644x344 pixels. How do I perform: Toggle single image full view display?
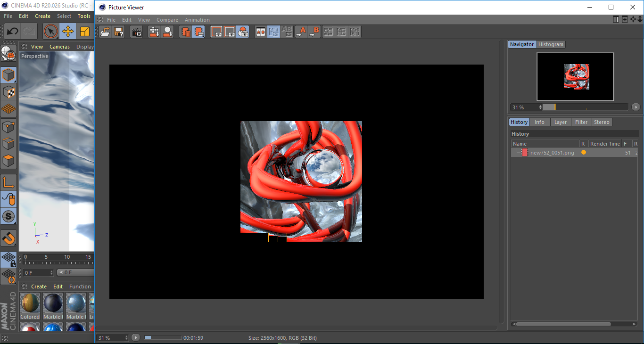[x=216, y=32]
